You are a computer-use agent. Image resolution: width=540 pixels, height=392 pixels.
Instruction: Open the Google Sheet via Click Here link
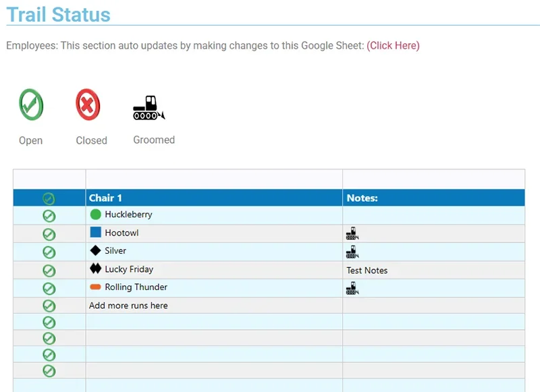point(393,46)
